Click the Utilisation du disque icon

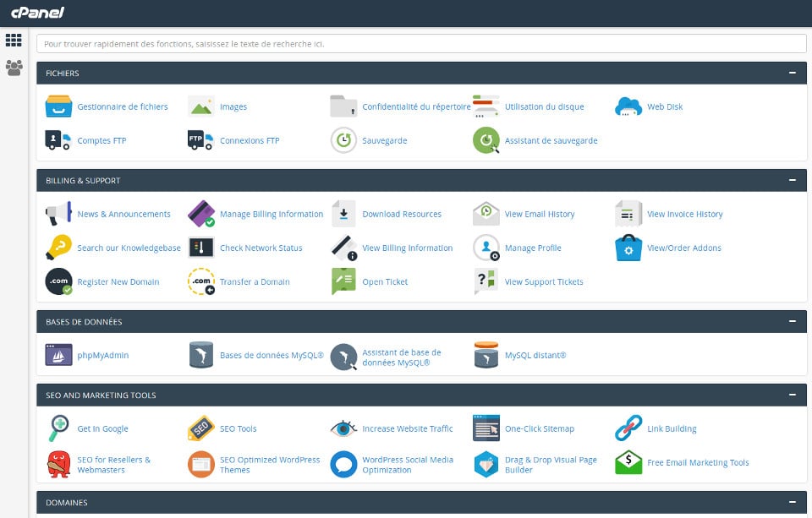tap(486, 106)
